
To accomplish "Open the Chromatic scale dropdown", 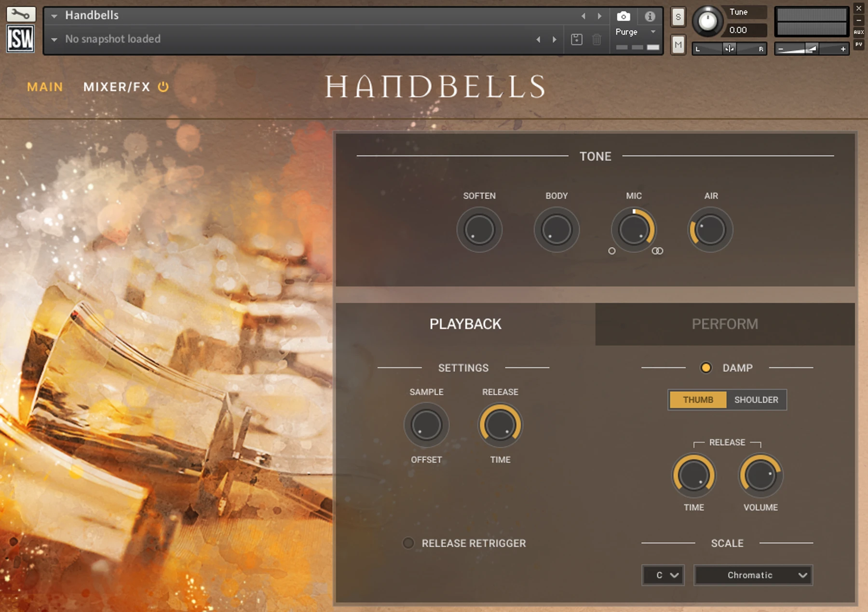I will click(x=753, y=575).
